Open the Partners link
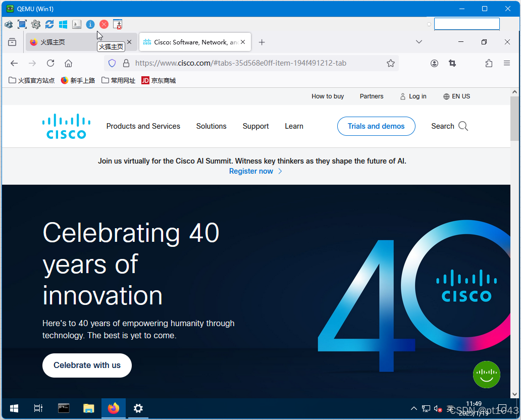This screenshot has height=420, width=521. pyautogui.click(x=372, y=96)
